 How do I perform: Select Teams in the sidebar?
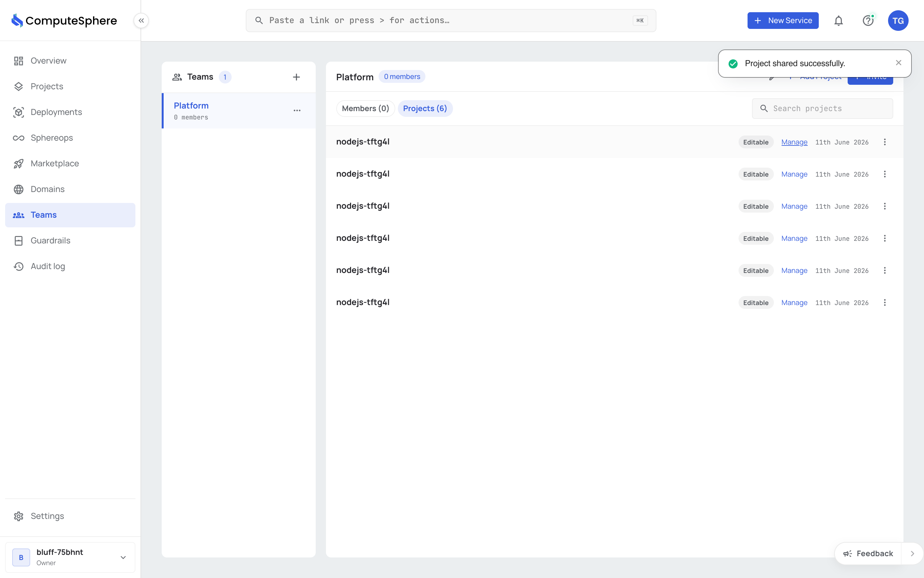pyautogui.click(x=70, y=215)
